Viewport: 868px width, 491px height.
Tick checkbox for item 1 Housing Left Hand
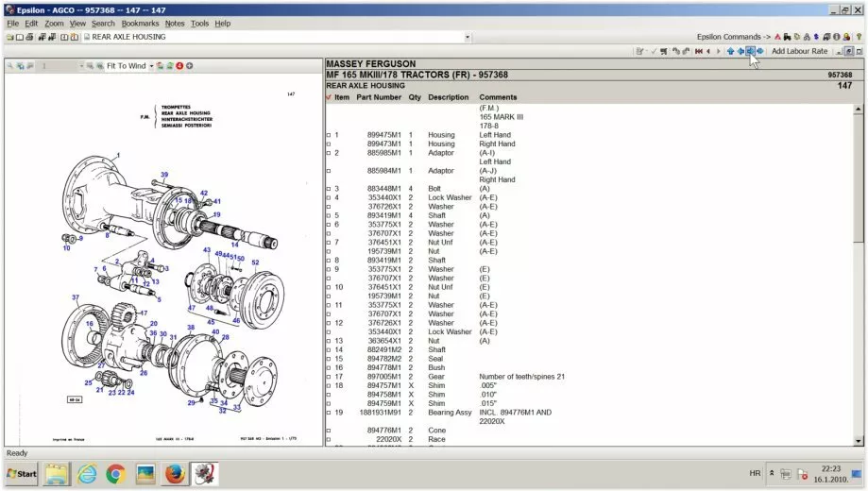[329, 135]
